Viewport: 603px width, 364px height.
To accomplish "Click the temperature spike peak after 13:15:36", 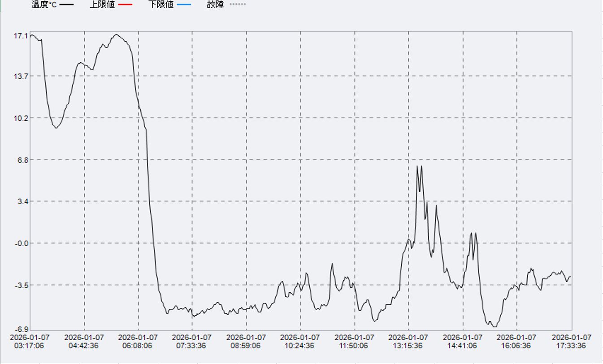I will click(x=417, y=166).
